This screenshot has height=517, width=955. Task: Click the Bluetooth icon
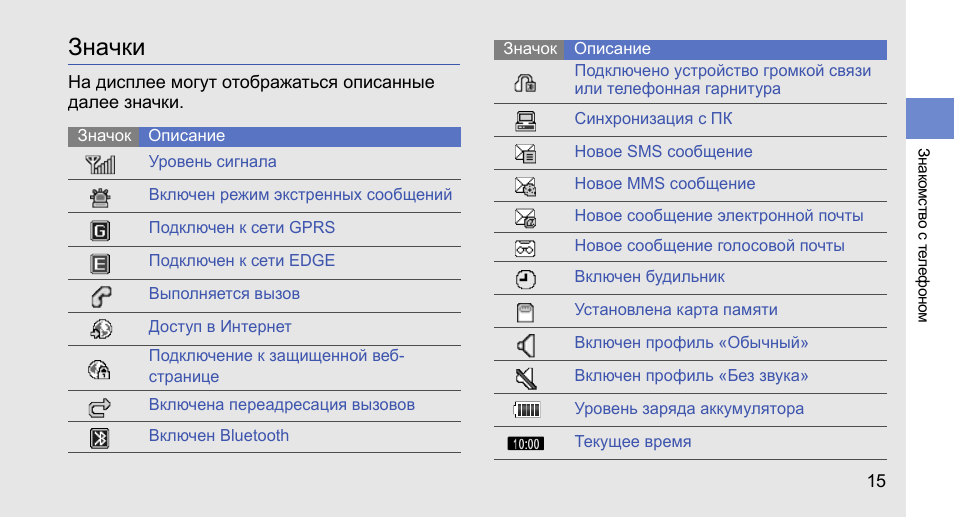(x=100, y=438)
